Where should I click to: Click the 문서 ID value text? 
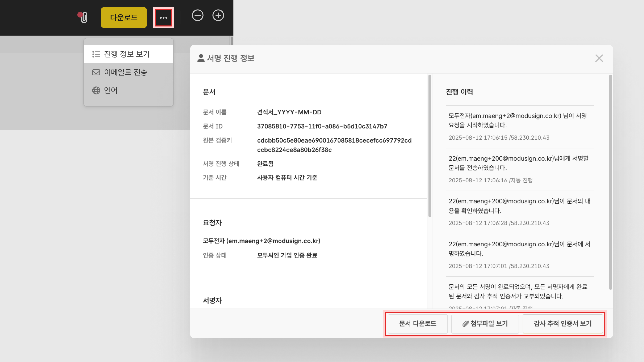pos(322,126)
